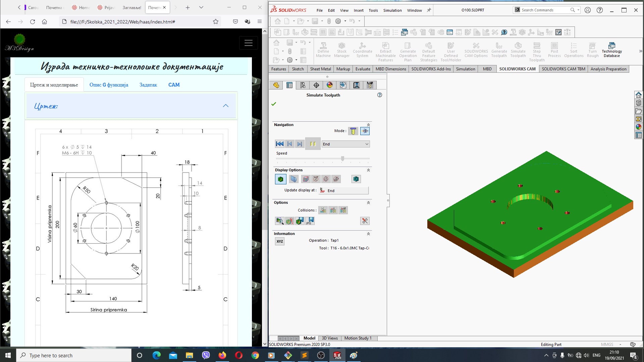Open the Опис G функција tab
This screenshot has width=644, height=362.
(x=109, y=85)
